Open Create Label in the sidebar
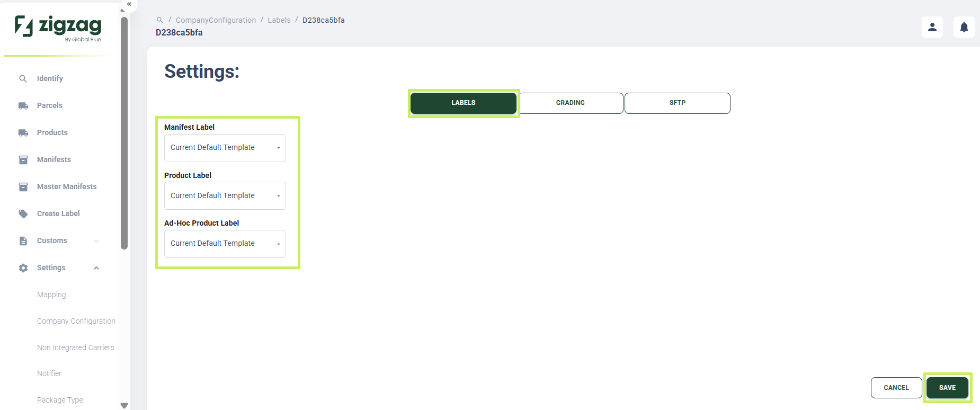Viewport: 980px width, 410px height. tap(58, 213)
